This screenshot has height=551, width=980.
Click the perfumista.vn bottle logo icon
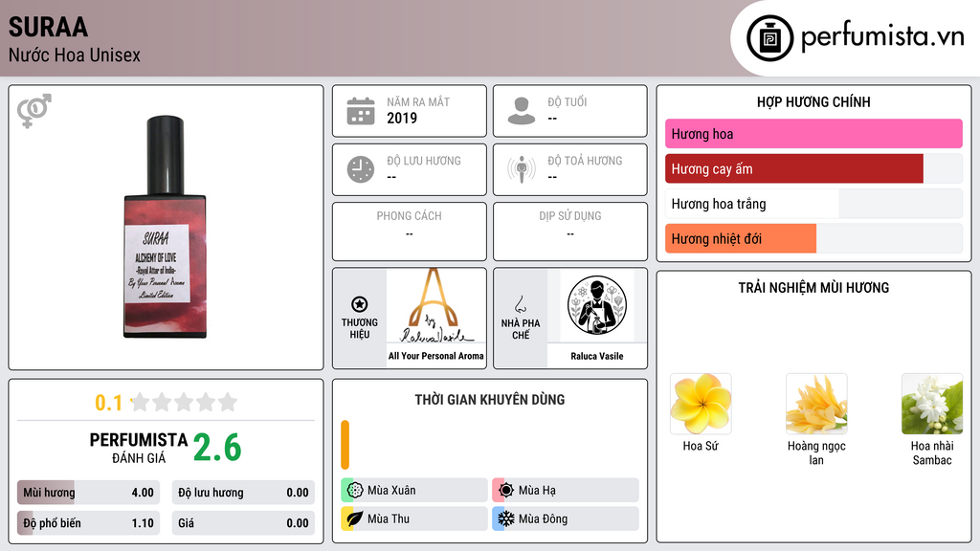coord(770,38)
